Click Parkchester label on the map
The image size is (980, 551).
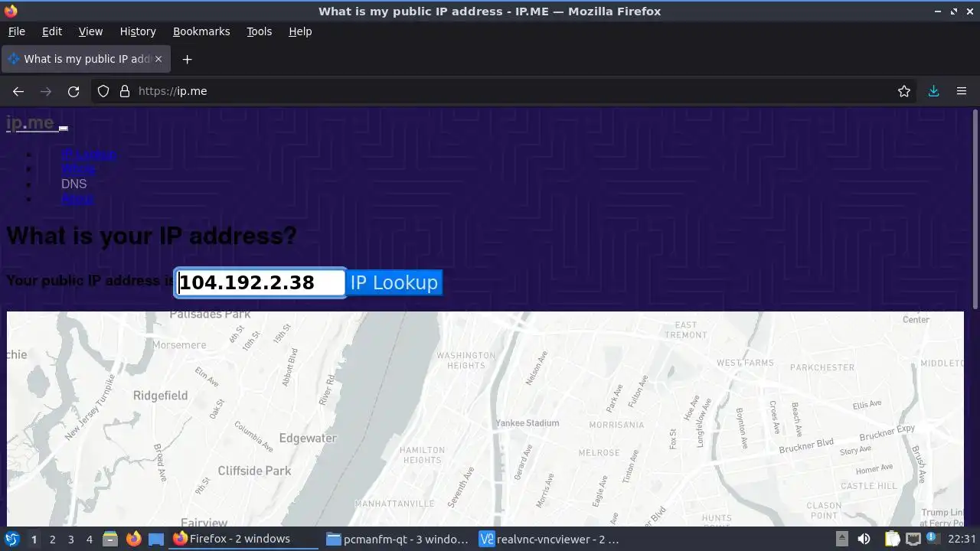(822, 367)
